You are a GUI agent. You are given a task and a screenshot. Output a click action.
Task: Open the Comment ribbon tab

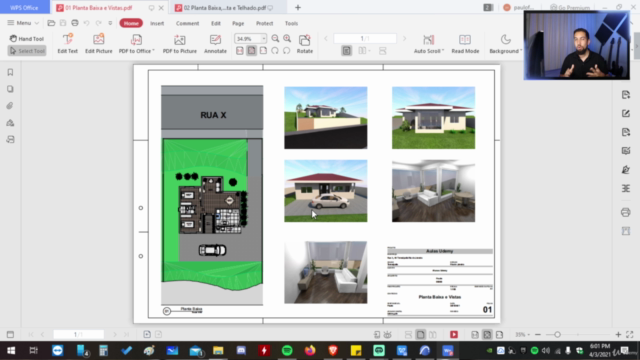point(187,23)
